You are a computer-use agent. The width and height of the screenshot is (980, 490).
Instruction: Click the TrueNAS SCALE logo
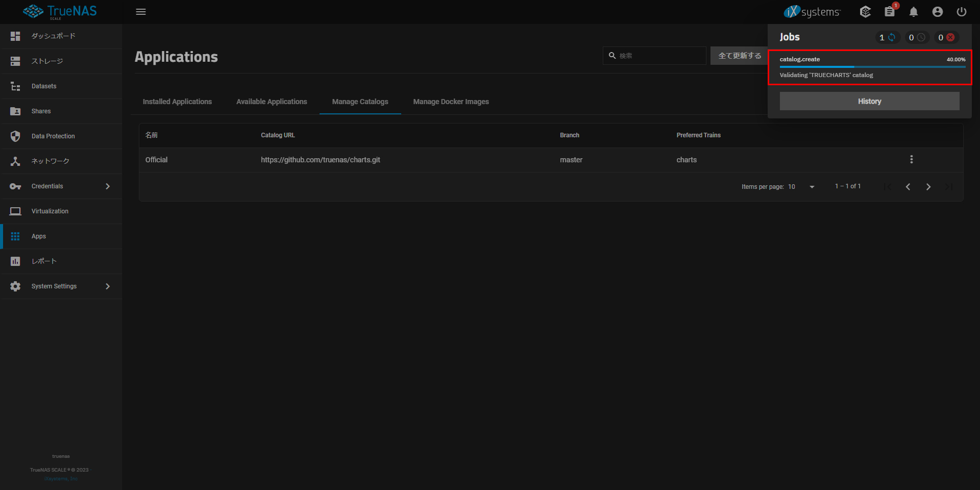[60, 12]
